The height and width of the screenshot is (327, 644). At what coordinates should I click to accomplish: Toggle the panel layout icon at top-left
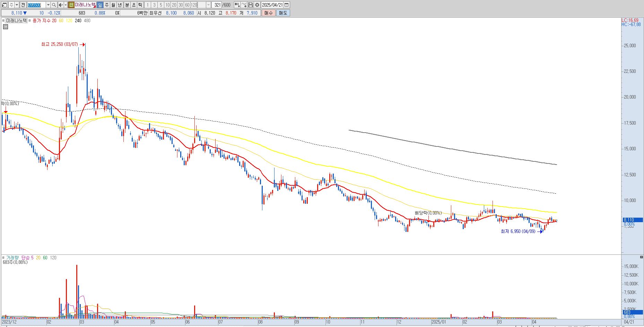[x=4, y=5]
